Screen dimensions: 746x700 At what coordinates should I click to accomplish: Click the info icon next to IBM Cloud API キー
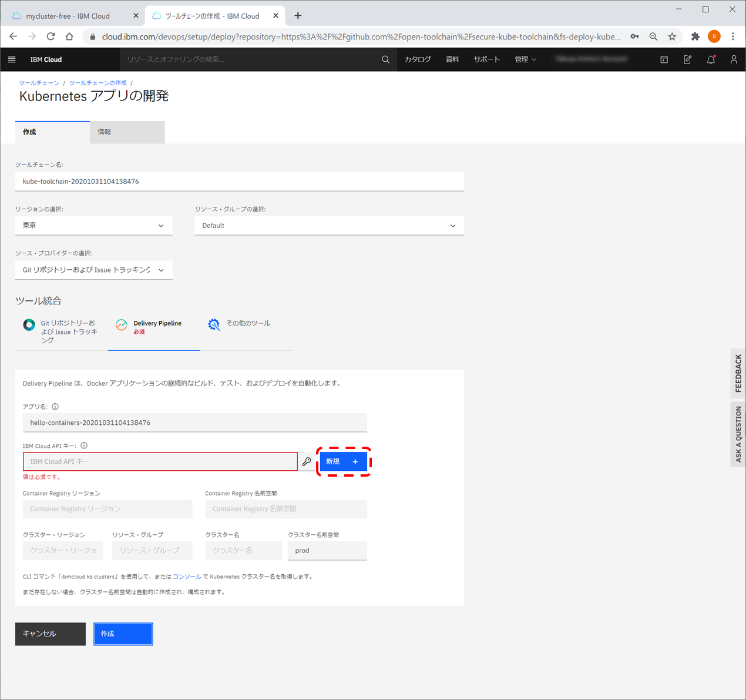(84, 446)
